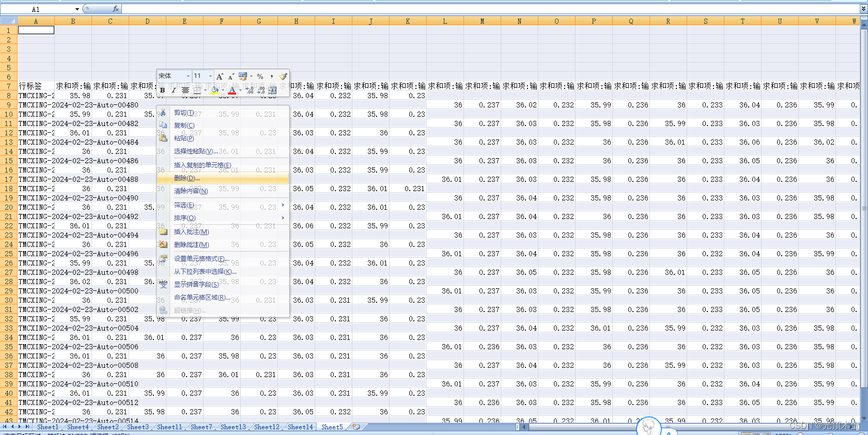
Task: Choose 粘贴(P) from context menu
Action: [x=223, y=138]
